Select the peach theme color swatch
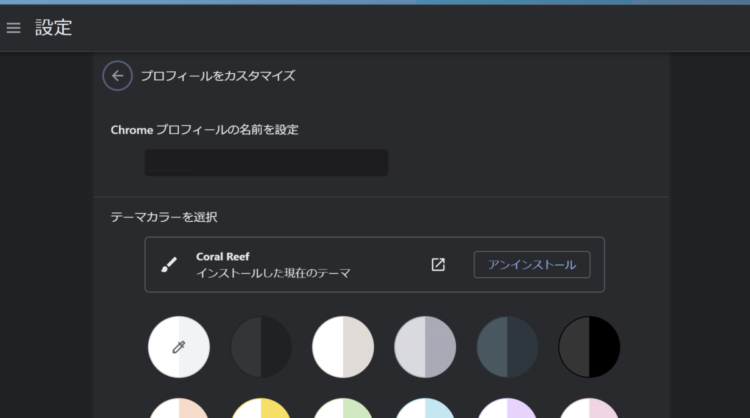This screenshot has width=750, height=418. pyautogui.click(x=179, y=408)
